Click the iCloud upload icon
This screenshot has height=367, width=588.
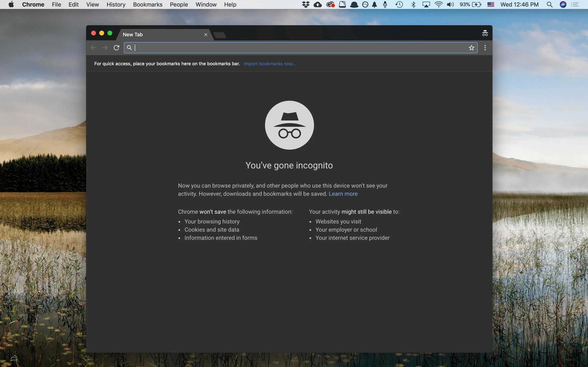point(318,5)
